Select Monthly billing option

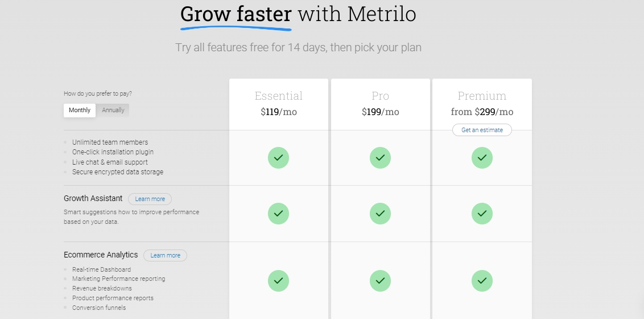[80, 110]
